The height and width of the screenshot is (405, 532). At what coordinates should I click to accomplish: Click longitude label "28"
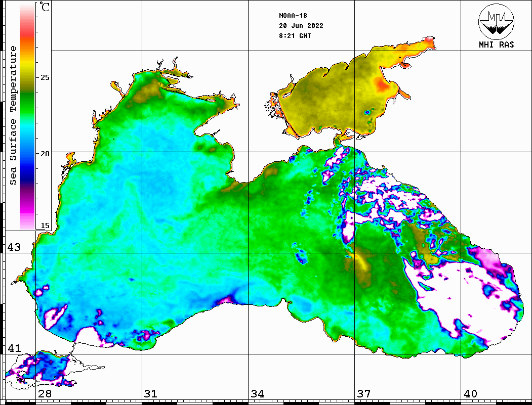click(x=45, y=393)
